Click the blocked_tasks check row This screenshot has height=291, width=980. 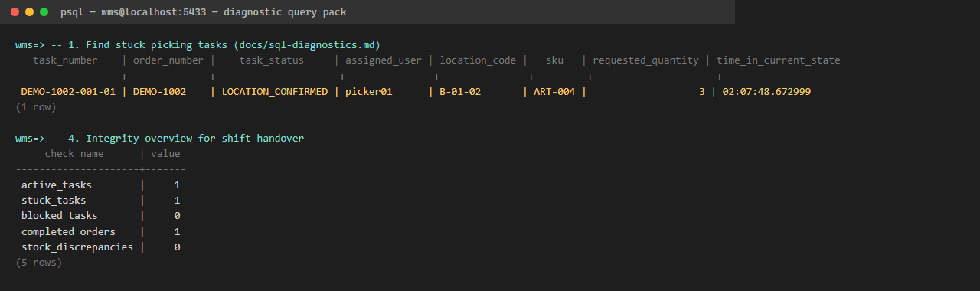pos(100,216)
